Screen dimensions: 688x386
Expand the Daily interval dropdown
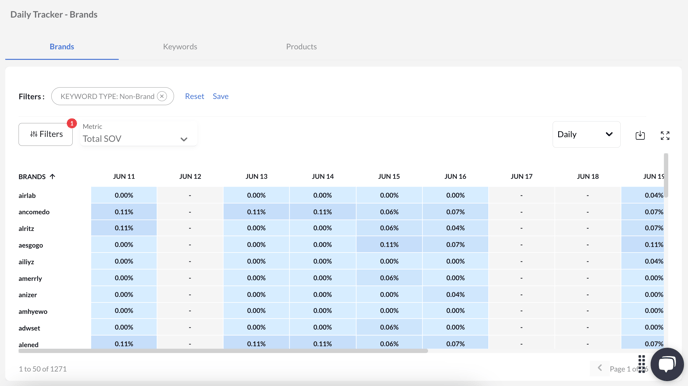click(586, 134)
